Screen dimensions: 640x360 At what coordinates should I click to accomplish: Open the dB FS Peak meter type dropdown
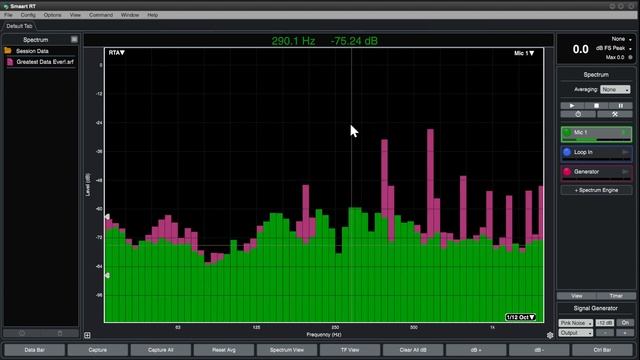click(x=613, y=48)
